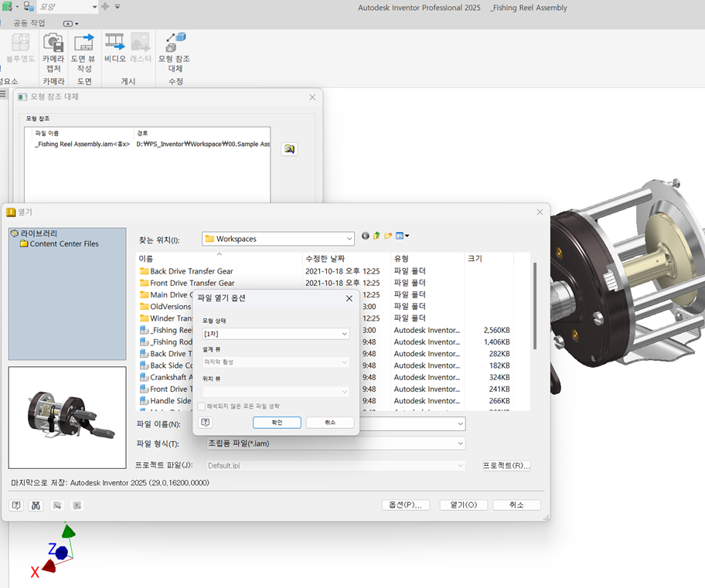Click 취소 at bottom of 열기 dialog
Viewport: 705px width, 588px height.
516,505
